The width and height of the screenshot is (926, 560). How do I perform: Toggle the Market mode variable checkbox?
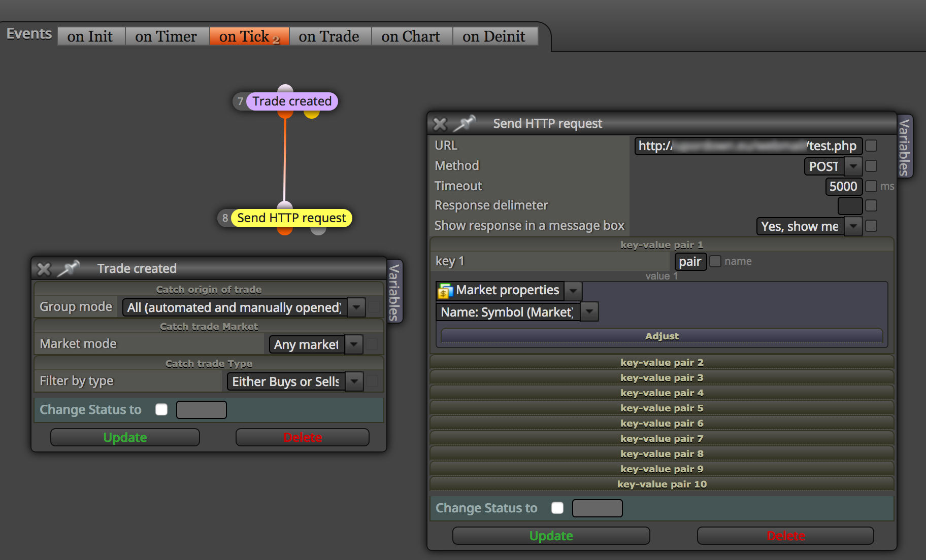pos(372,344)
